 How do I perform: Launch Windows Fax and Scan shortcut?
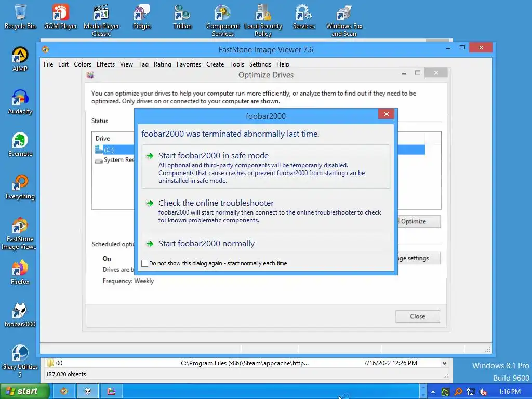(344, 20)
